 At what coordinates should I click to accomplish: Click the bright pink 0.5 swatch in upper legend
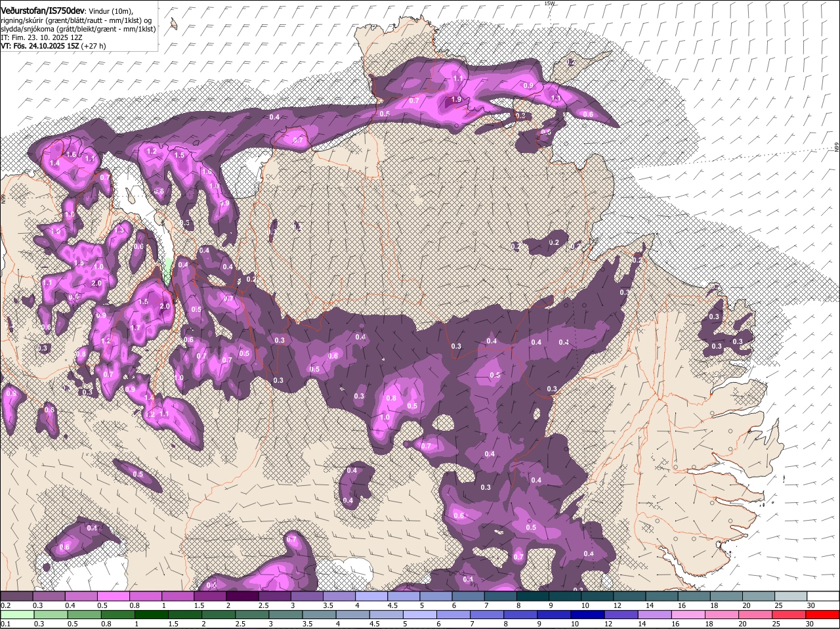114,596
